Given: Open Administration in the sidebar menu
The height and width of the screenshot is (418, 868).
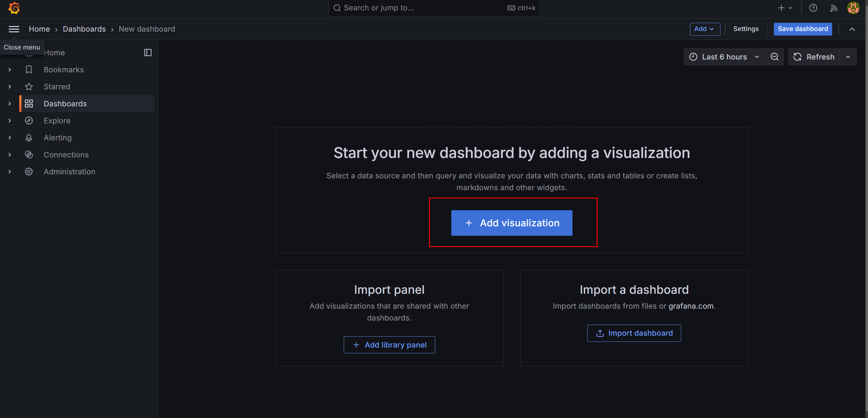Looking at the screenshot, I should pyautogui.click(x=70, y=172).
